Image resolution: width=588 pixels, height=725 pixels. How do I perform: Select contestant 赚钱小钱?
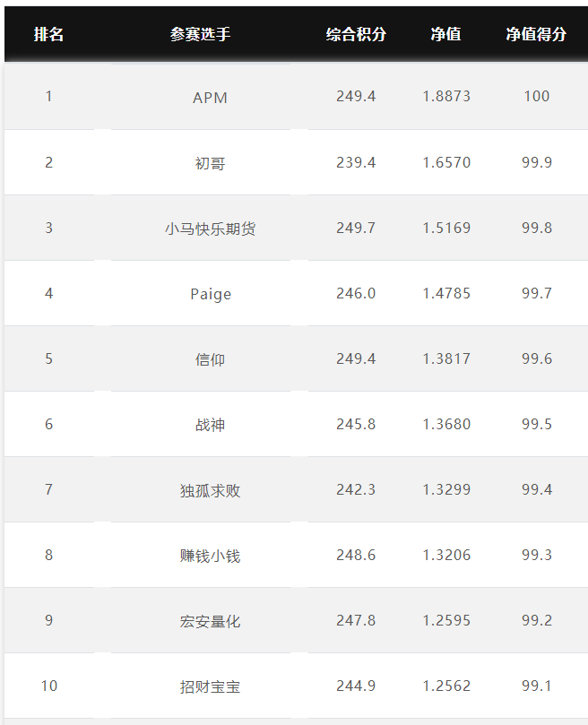tap(210, 556)
